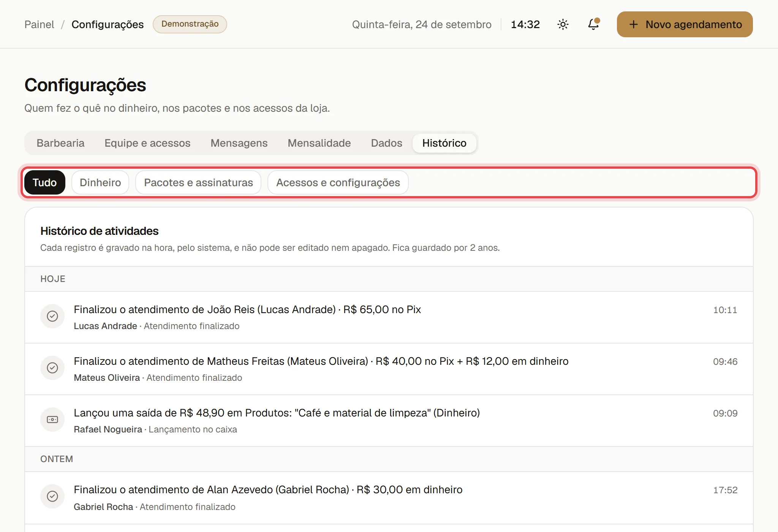
Task: Click the Demonstração badge
Action: coord(190,24)
